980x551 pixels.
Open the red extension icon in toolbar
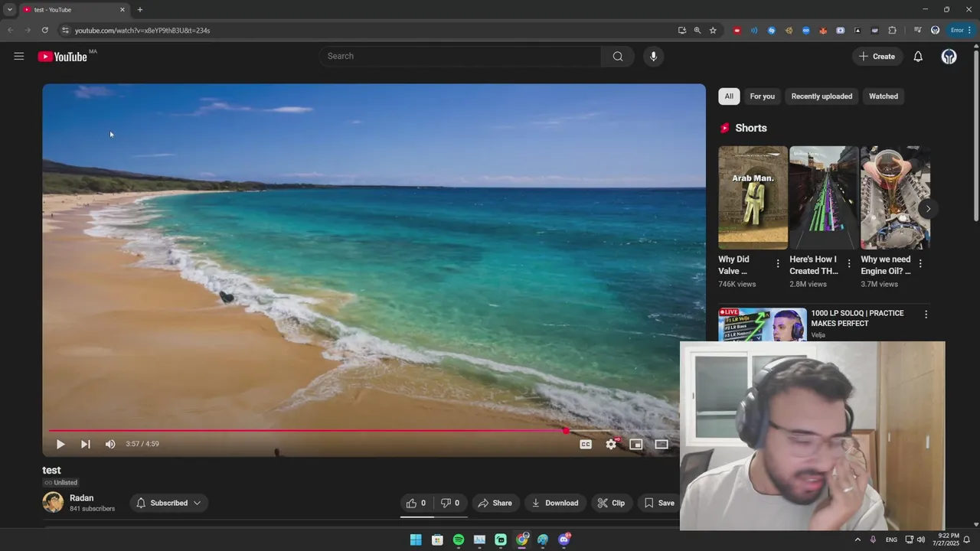tap(737, 31)
